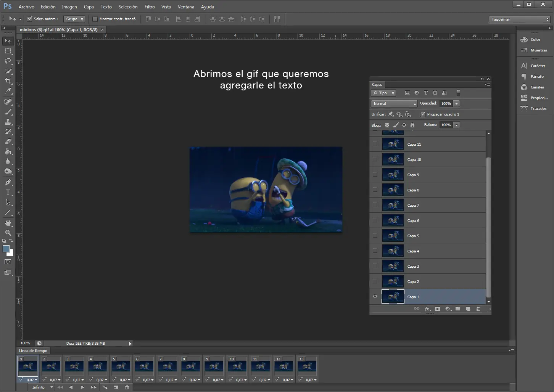Select frame 5 in the timeline

pos(121,365)
